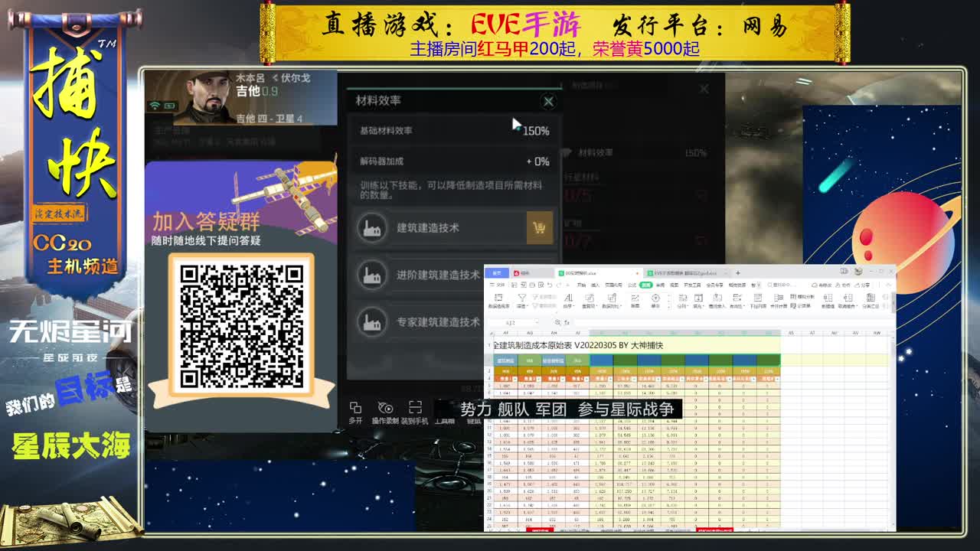Open the 开始 ribbon tab
This screenshot has width=980, height=551.
click(x=581, y=285)
